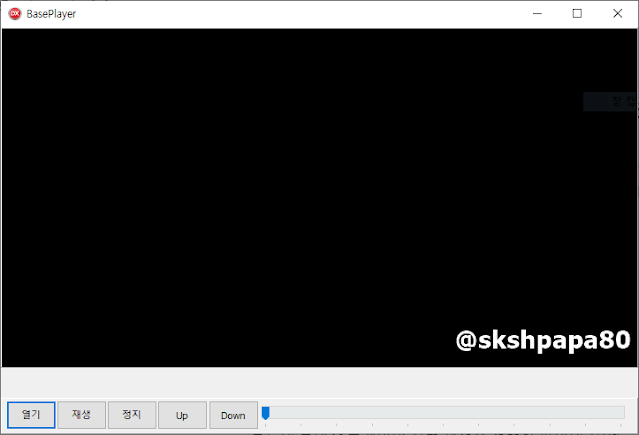639x435 pixels.
Task: Minimize the BasePlayer window
Action: (537, 14)
